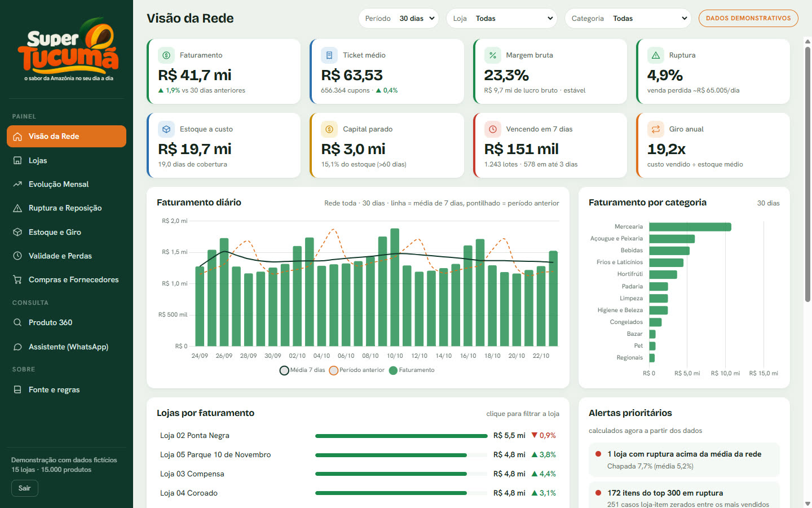Expand the Categoria Todas dropdown
This screenshot has width=812, height=508.
(628, 19)
